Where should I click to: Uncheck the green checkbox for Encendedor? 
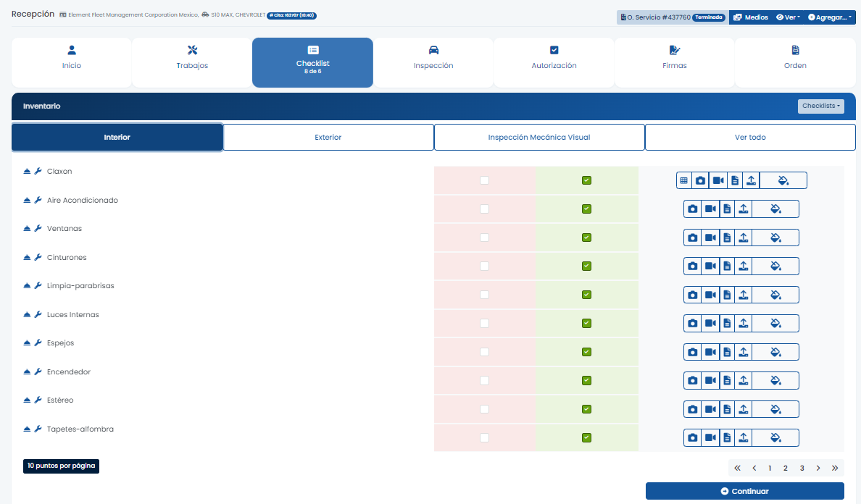tap(587, 380)
